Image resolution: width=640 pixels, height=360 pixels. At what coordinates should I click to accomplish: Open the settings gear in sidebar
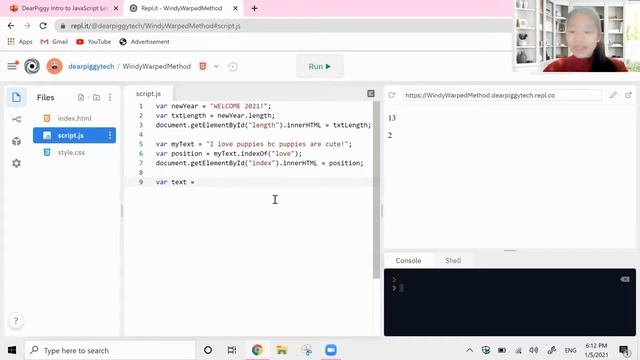click(x=16, y=163)
